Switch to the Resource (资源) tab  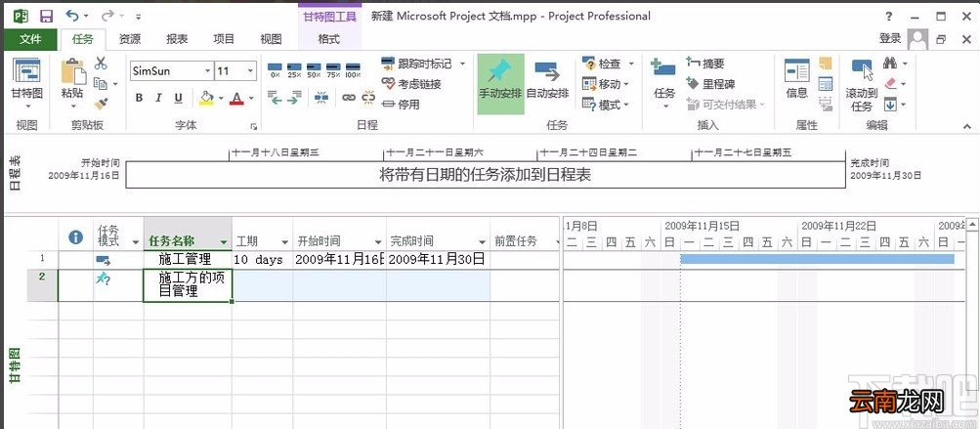[129, 39]
